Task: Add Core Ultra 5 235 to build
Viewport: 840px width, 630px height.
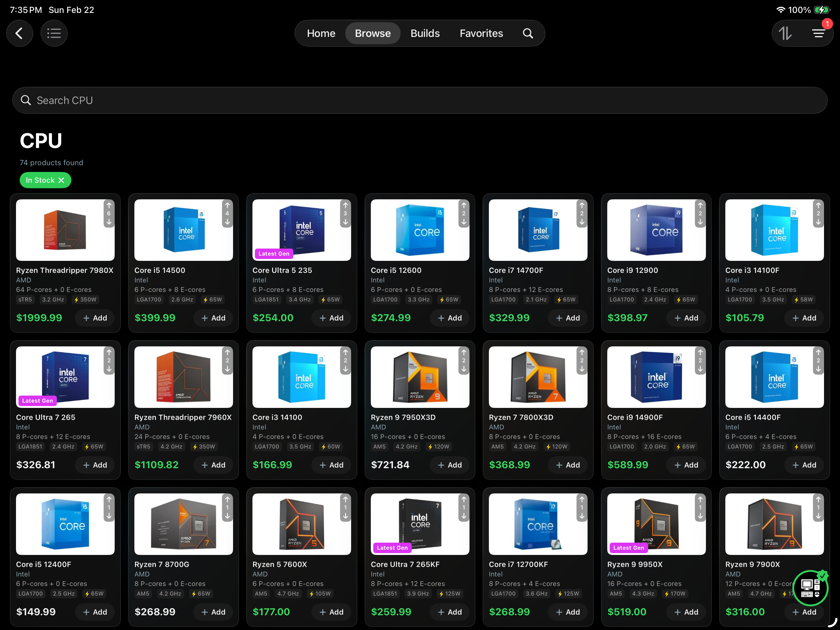Action: click(331, 318)
